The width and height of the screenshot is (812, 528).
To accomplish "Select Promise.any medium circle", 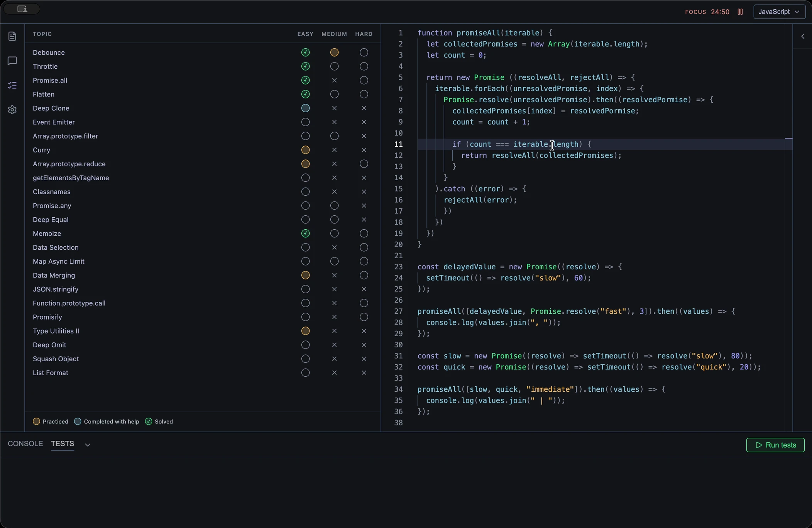I will tap(334, 206).
